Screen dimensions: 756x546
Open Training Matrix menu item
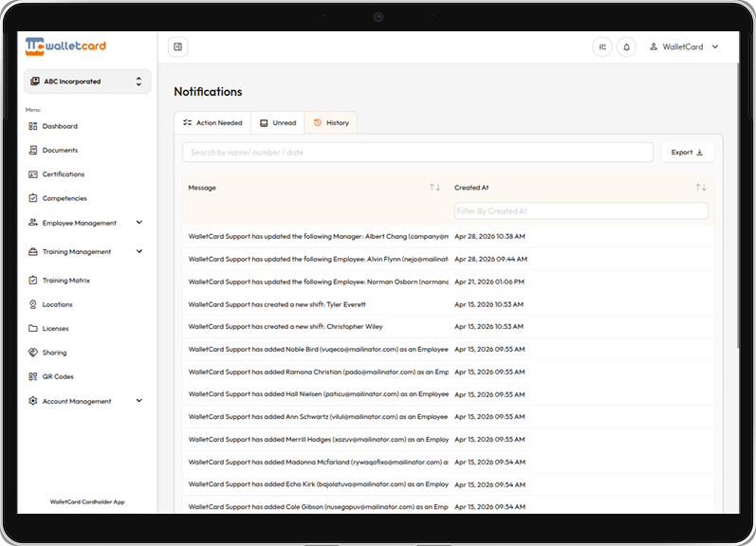[66, 281]
